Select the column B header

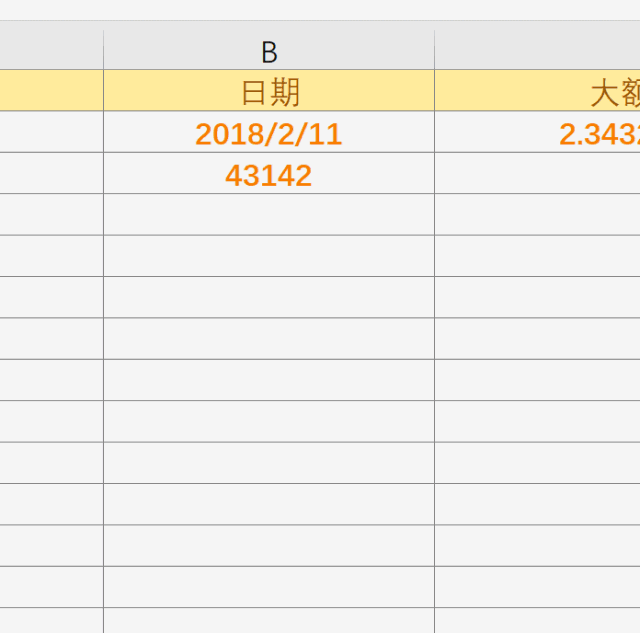pyautogui.click(x=268, y=50)
